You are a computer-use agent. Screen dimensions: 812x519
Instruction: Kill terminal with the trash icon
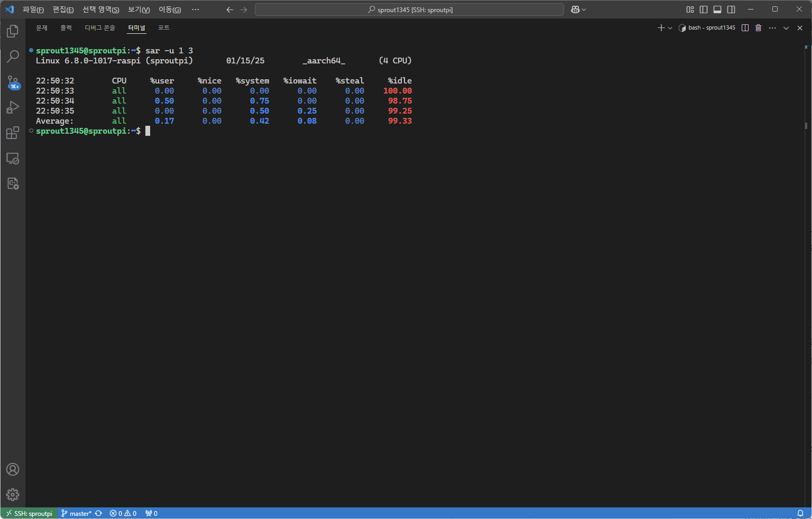click(758, 28)
